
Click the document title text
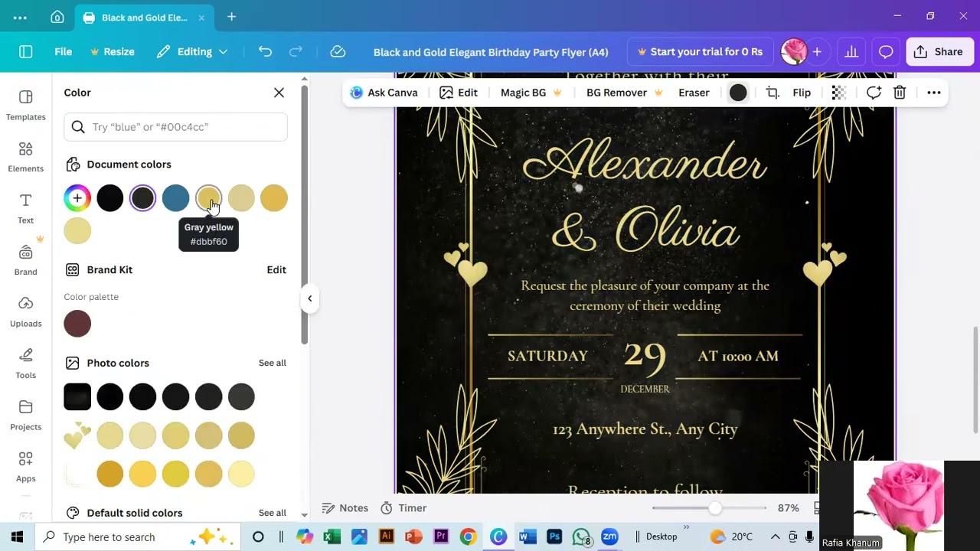pyautogui.click(x=491, y=52)
